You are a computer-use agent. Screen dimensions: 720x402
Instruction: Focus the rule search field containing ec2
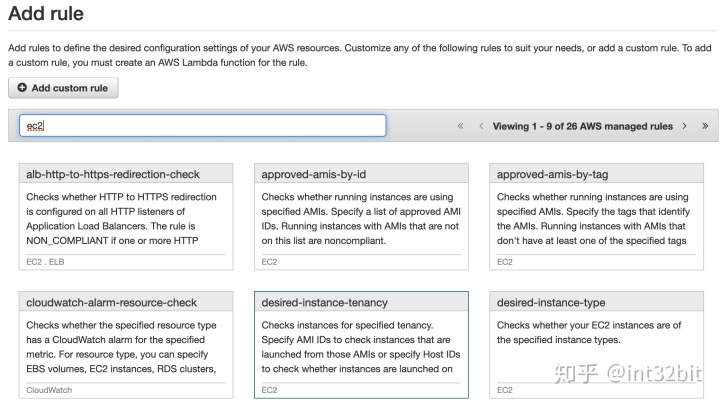(x=202, y=125)
